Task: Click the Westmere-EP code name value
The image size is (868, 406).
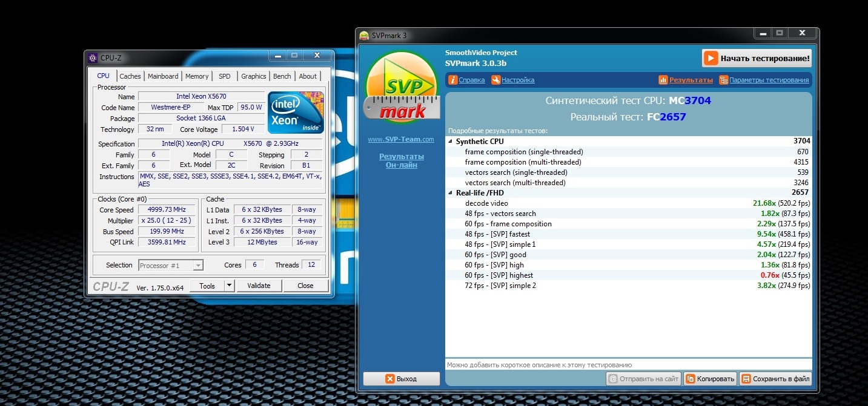Action: point(170,107)
